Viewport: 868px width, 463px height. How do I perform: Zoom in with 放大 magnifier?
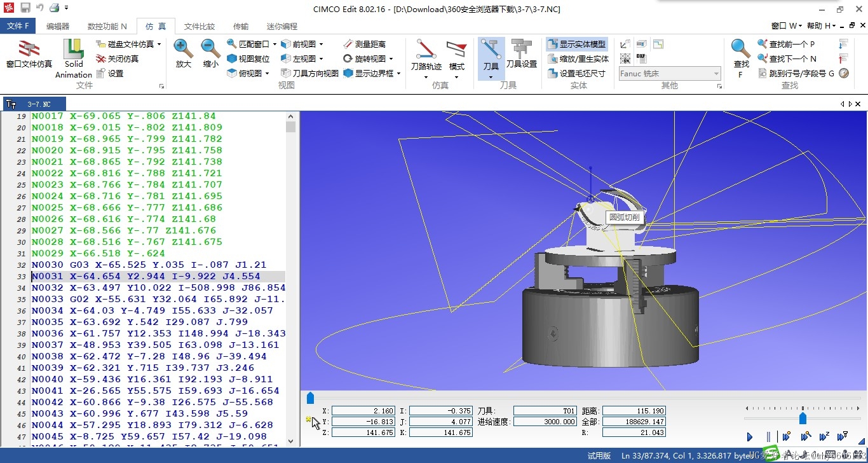pyautogui.click(x=184, y=54)
